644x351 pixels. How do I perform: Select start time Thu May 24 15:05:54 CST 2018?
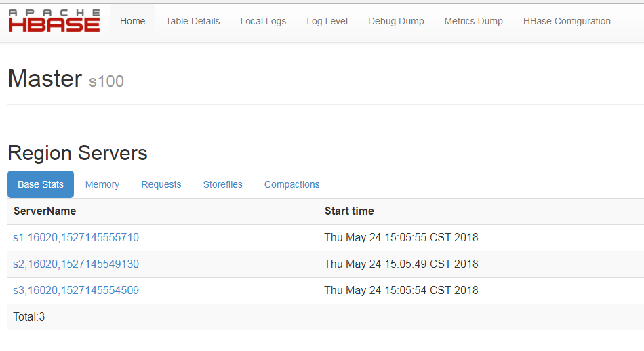pyautogui.click(x=401, y=291)
